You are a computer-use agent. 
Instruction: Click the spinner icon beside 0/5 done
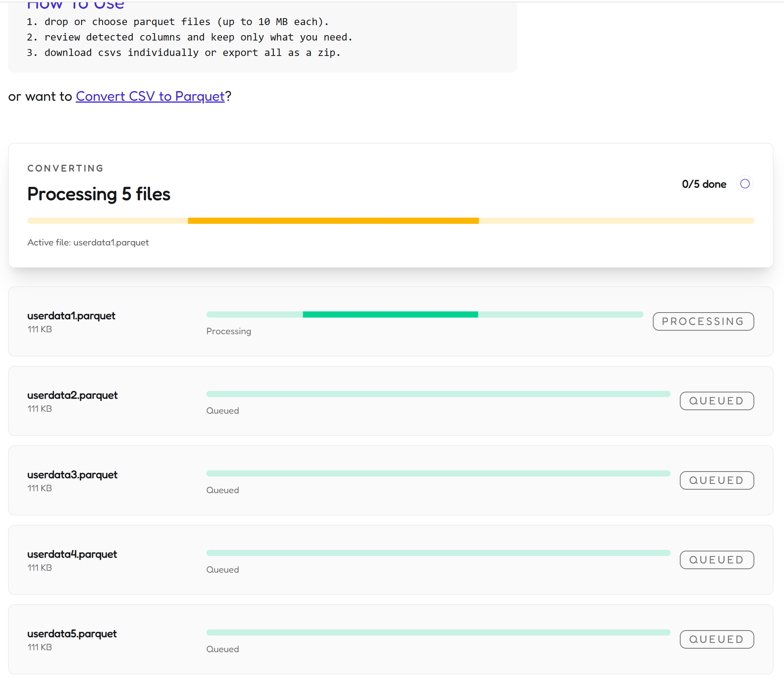tap(745, 184)
